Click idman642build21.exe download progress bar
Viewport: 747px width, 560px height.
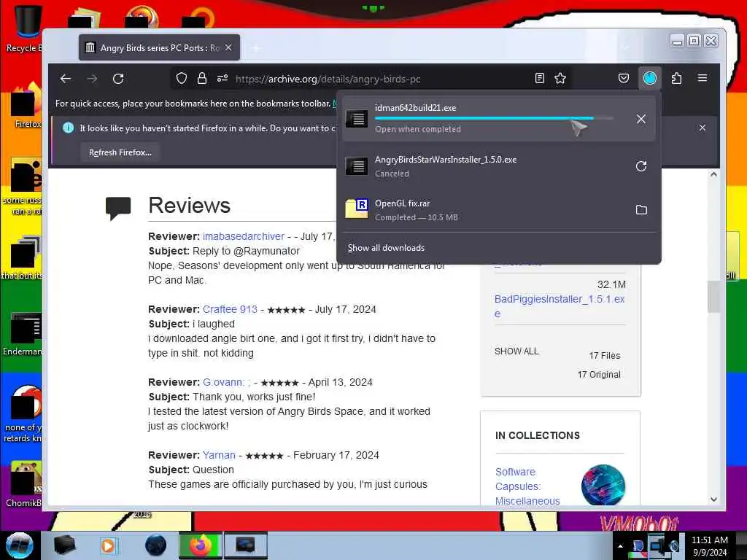(494, 117)
